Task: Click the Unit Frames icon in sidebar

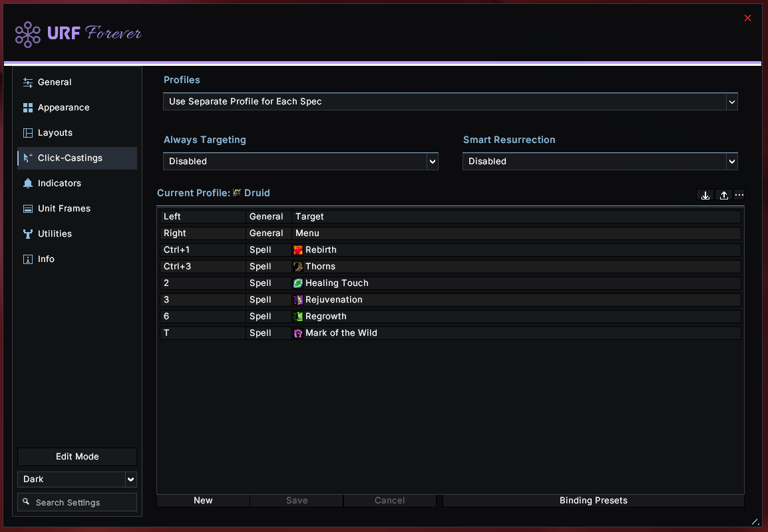Action: 28,209
